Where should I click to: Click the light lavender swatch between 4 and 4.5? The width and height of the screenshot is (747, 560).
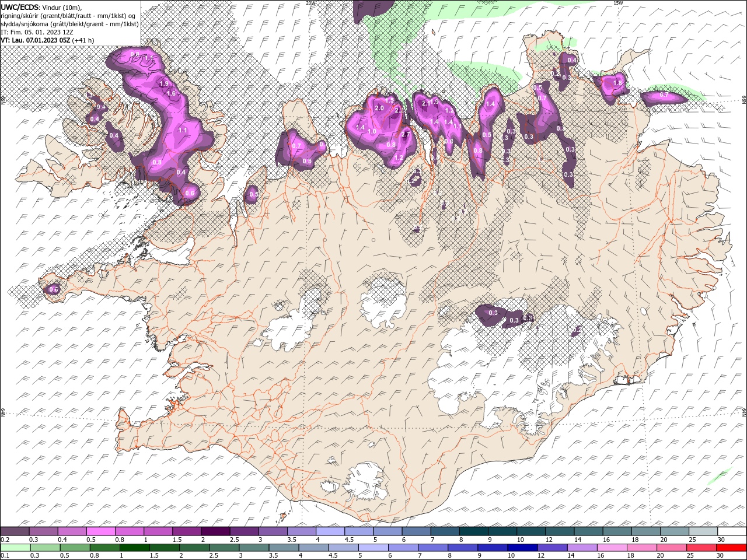(x=330, y=531)
